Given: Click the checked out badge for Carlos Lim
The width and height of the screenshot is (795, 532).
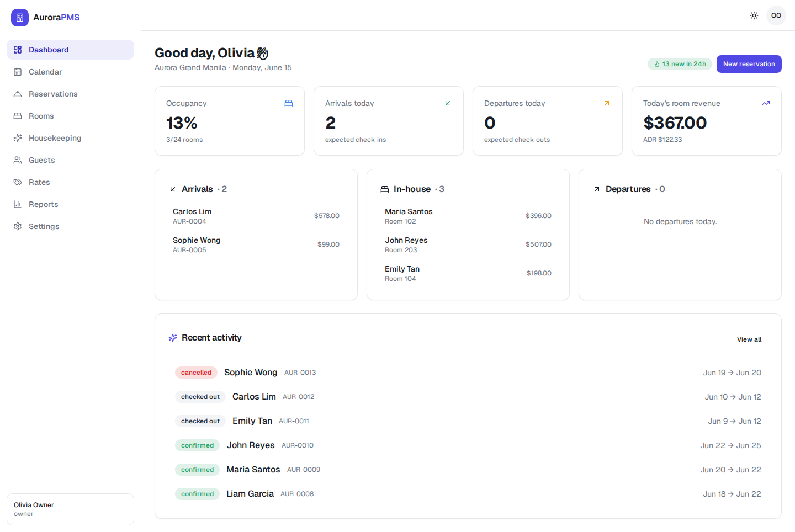Looking at the screenshot, I should coord(200,397).
